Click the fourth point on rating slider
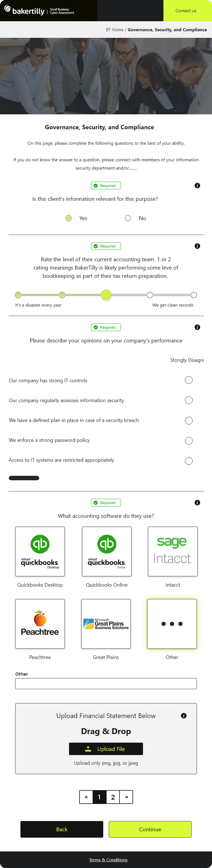This screenshot has width=212, height=868. [150, 295]
